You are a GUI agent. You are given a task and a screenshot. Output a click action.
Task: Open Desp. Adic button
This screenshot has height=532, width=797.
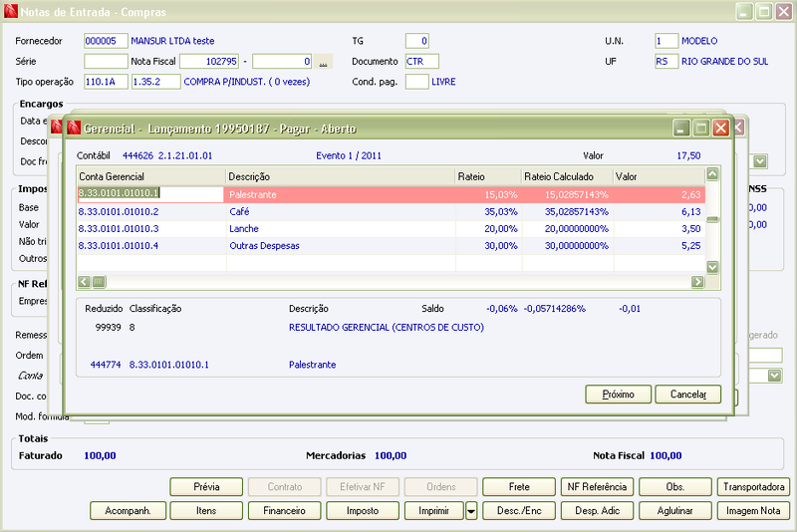[x=597, y=511]
